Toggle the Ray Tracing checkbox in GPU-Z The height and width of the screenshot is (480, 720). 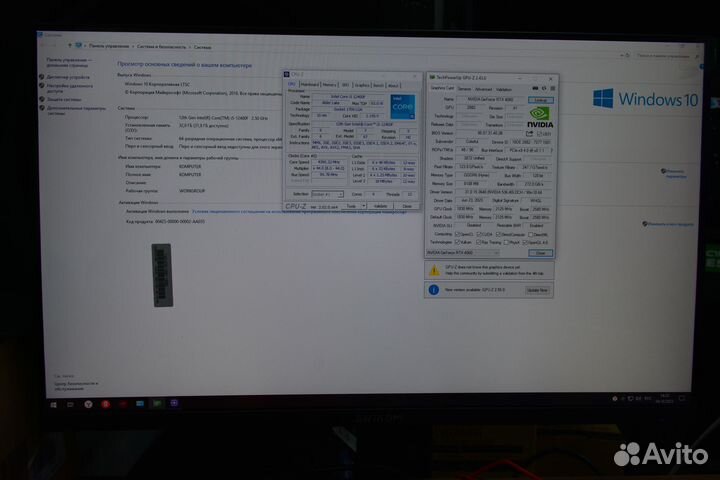click(x=479, y=242)
